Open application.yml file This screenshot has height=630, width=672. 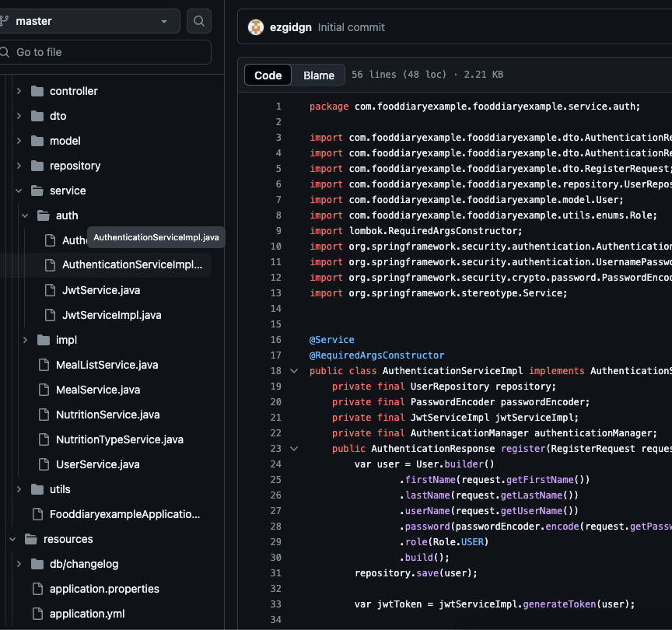click(x=87, y=614)
